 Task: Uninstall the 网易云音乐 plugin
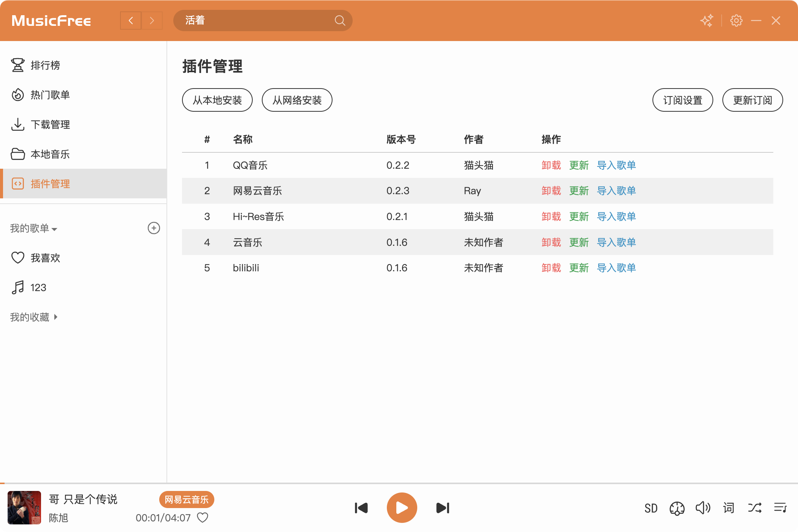coord(551,190)
